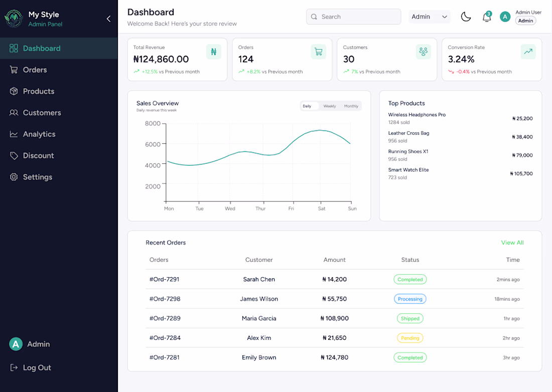Click Completed status for order #Ord-7291
Image resolution: width=552 pixels, height=392 pixels.
pyautogui.click(x=410, y=279)
